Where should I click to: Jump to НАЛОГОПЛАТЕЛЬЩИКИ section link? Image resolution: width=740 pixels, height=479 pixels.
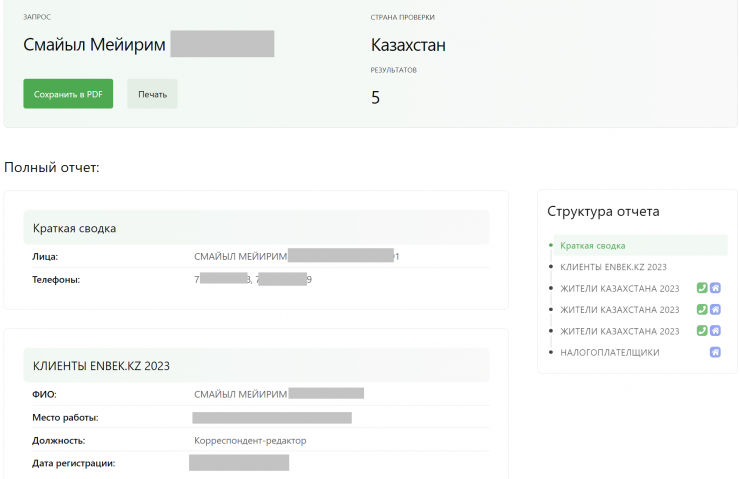(x=609, y=352)
